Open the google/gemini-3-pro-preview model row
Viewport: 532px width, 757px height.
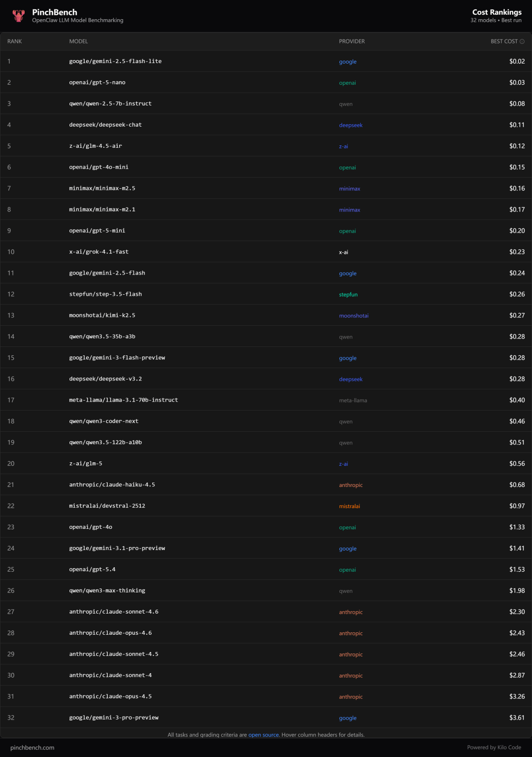pyautogui.click(x=114, y=718)
